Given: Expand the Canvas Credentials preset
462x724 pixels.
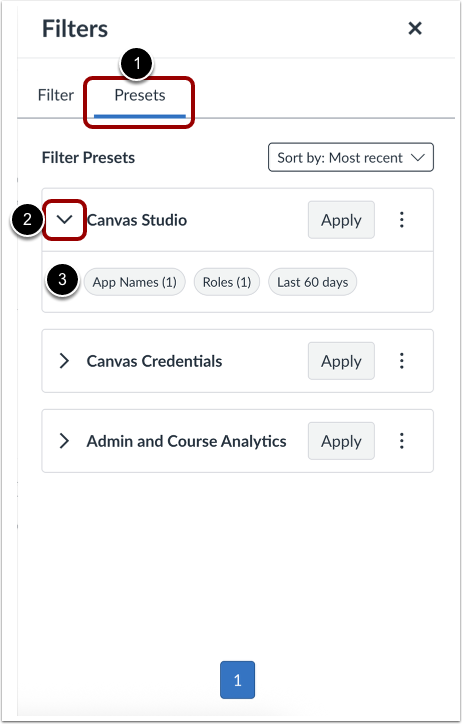Looking at the screenshot, I should [x=64, y=361].
